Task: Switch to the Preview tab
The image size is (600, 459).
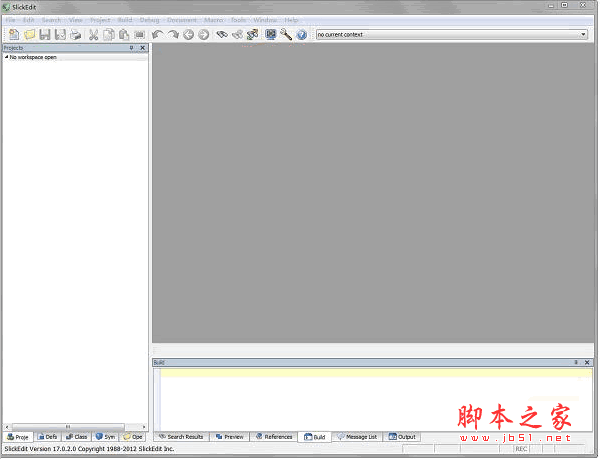Action: pos(230,437)
